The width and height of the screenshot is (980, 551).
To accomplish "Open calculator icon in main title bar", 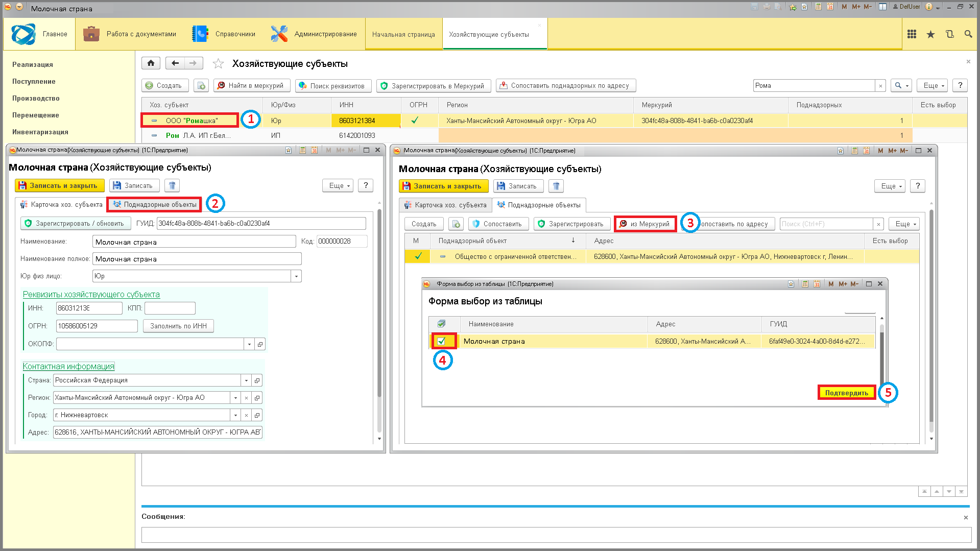I will coord(819,7).
